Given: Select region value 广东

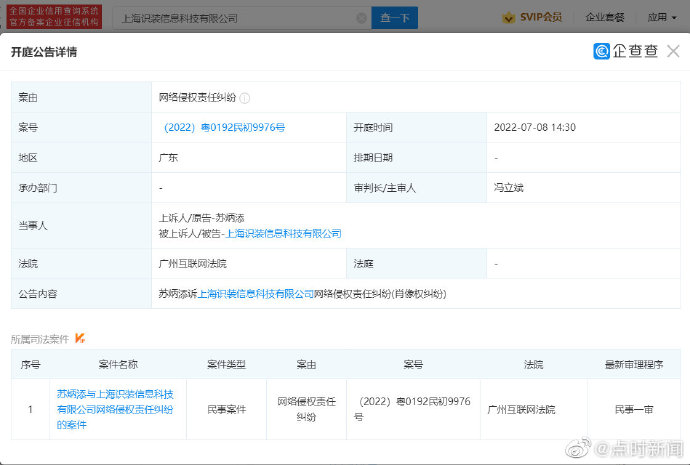Looking at the screenshot, I should pyautogui.click(x=168, y=158).
